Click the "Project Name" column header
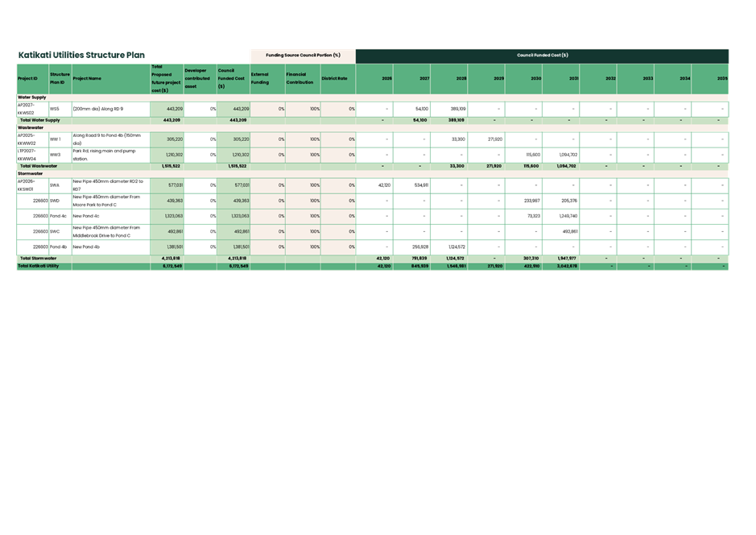 (x=89, y=78)
